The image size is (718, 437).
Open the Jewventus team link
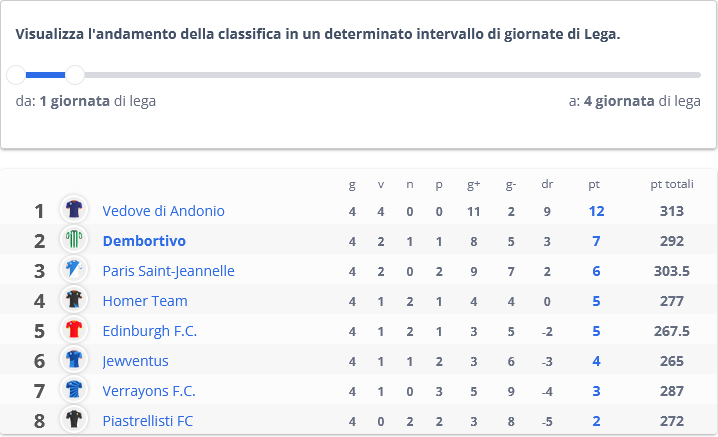[x=136, y=361]
